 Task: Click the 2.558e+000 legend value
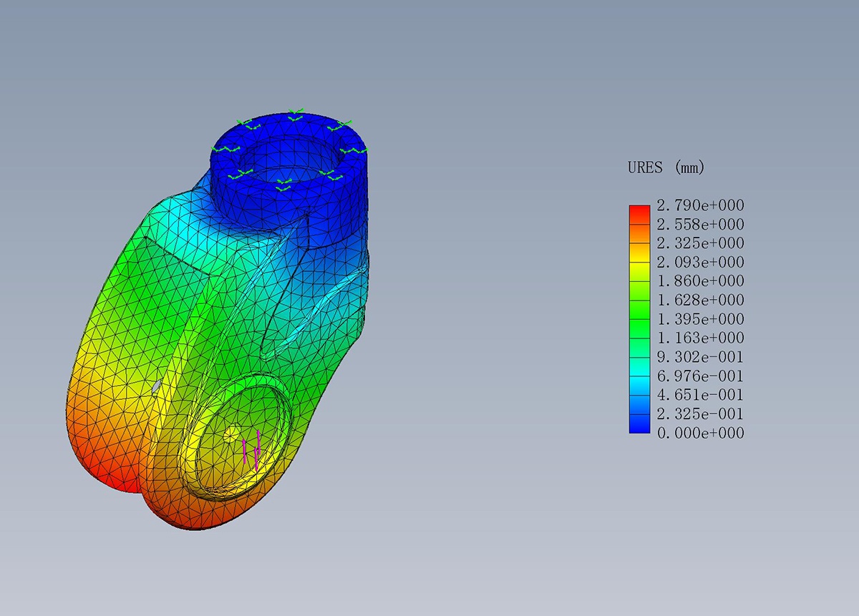tap(700, 225)
